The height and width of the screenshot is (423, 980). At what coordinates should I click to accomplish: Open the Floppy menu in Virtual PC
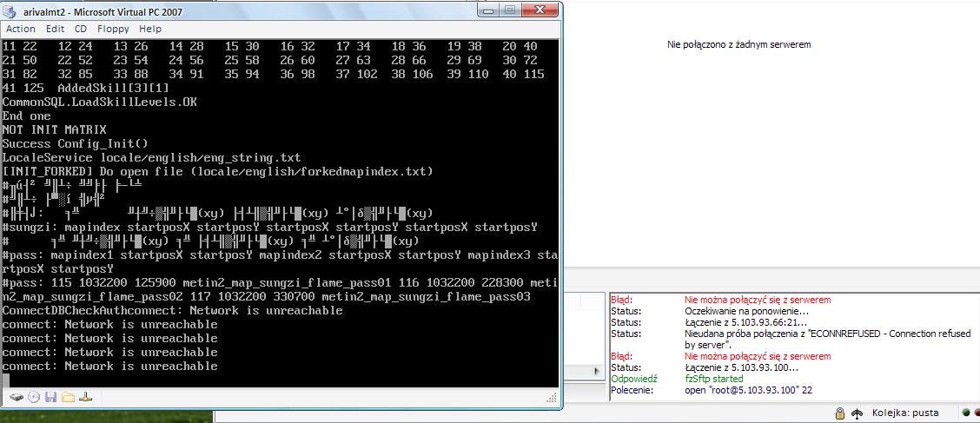point(113,29)
